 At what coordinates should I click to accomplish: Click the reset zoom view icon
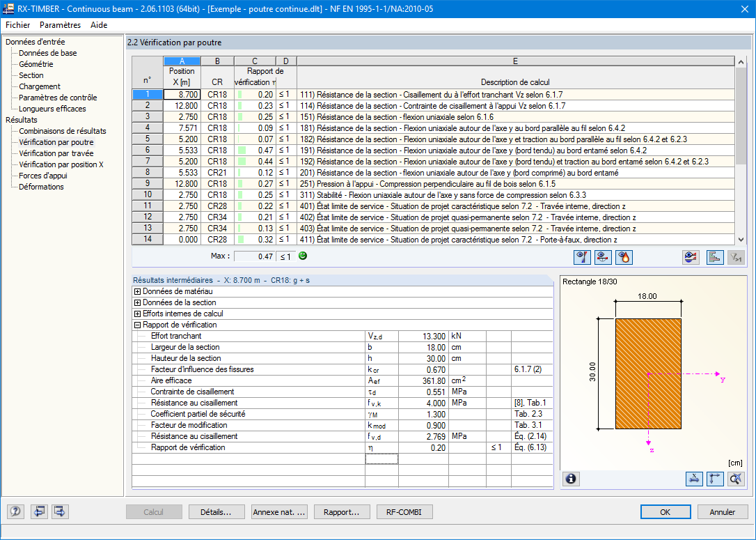coord(737,479)
